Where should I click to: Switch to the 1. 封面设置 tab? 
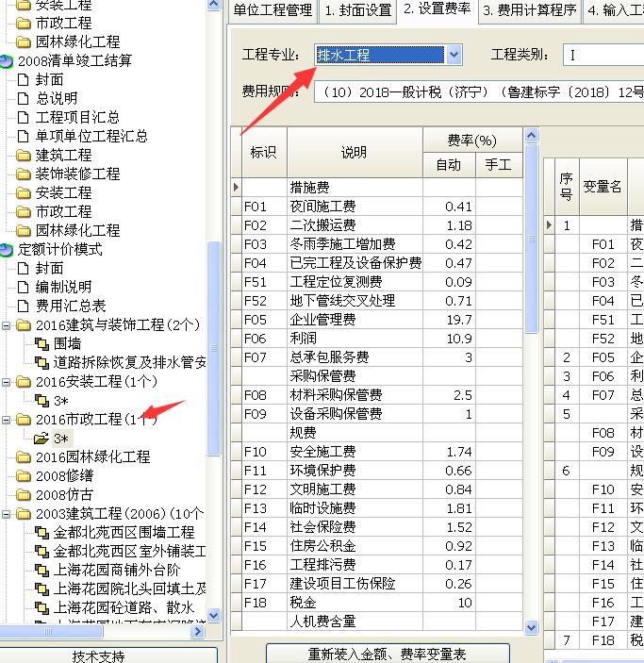357,9
